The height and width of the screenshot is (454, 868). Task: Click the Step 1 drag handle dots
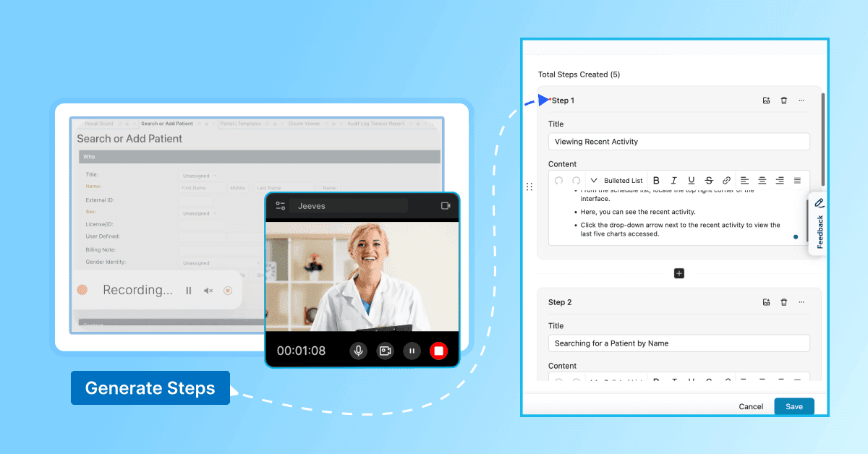(529, 187)
